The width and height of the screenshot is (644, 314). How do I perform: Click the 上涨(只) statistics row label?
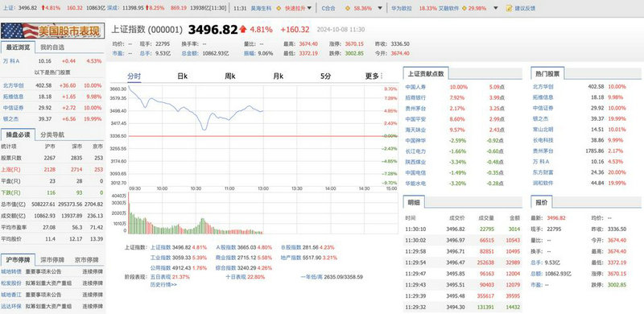point(11,169)
